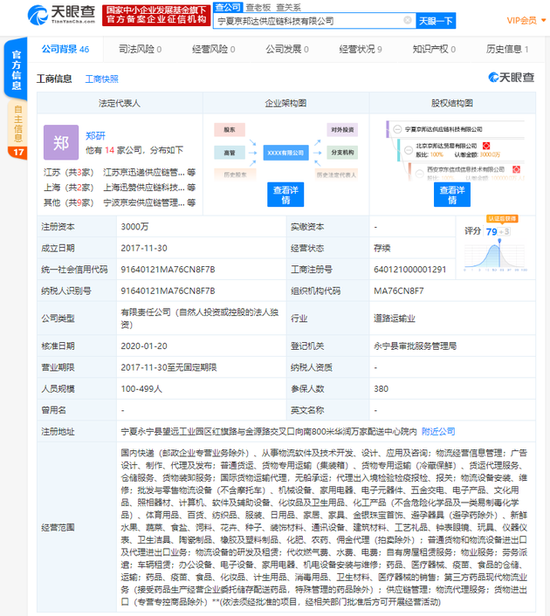Click the 天眼查 watermark logo on the right
The width and height of the screenshot is (550, 616).
click(x=511, y=77)
